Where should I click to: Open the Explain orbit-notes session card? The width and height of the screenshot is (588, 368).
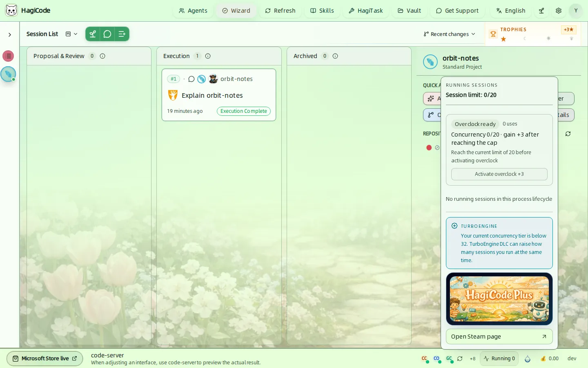click(x=219, y=95)
